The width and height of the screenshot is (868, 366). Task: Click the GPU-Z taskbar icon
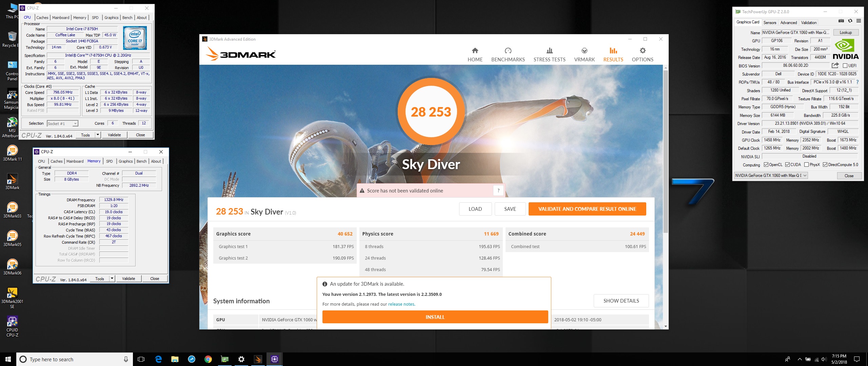coord(225,359)
